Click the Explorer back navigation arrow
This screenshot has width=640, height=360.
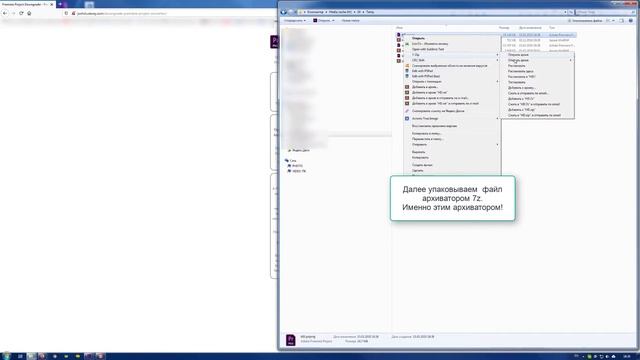tap(283, 12)
